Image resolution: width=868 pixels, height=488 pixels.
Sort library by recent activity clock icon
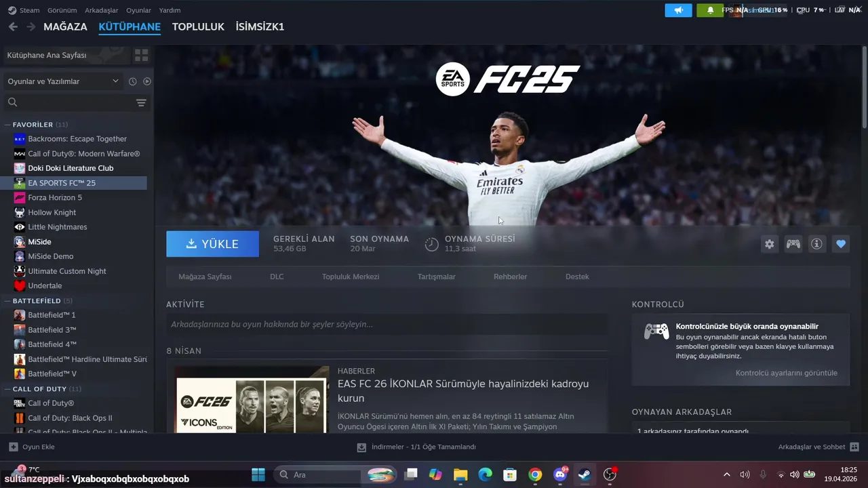click(133, 81)
